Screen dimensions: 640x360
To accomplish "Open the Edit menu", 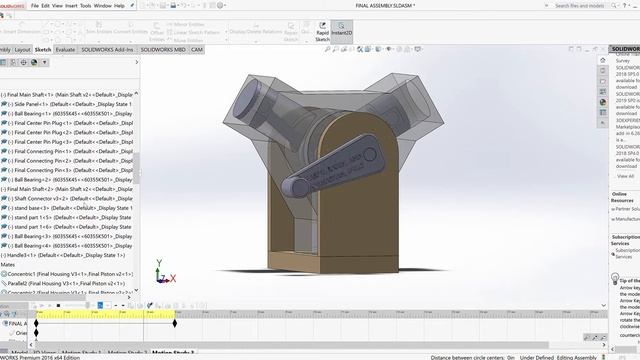I will pyautogui.click(x=45, y=6).
